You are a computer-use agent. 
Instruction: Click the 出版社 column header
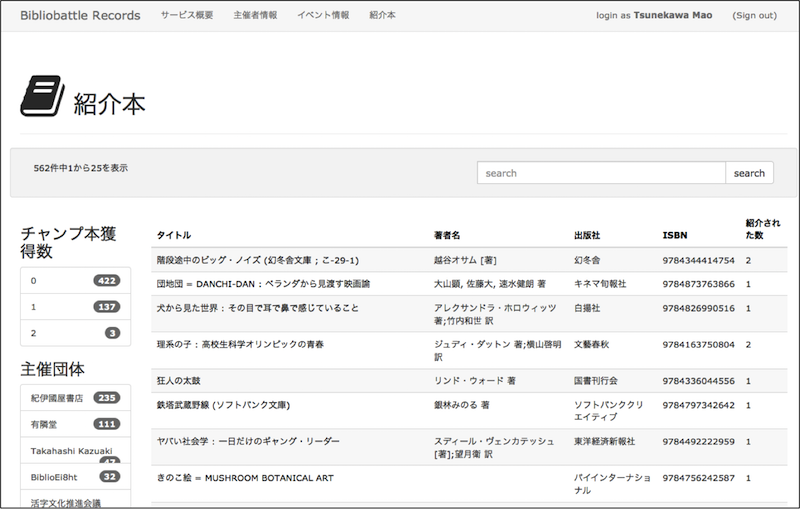587,235
